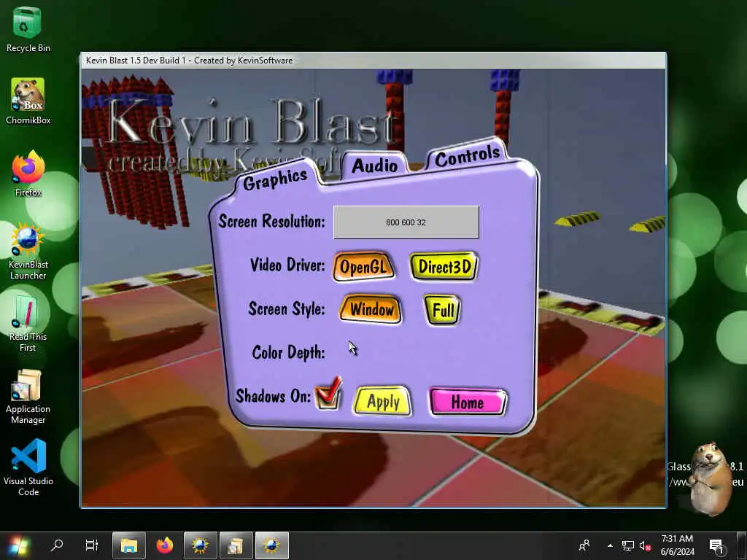
Task: Click the "Color Depth:" label
Action: (x=288, y=352)
